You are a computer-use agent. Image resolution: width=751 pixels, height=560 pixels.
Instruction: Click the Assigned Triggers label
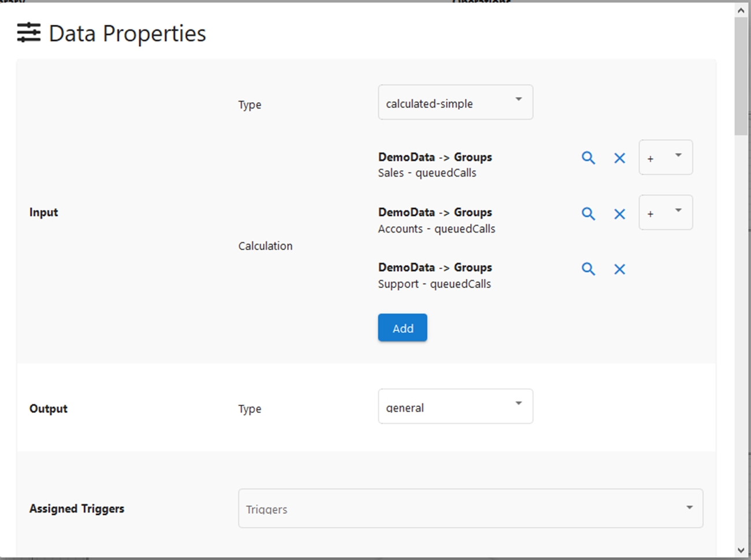[77, 509]
